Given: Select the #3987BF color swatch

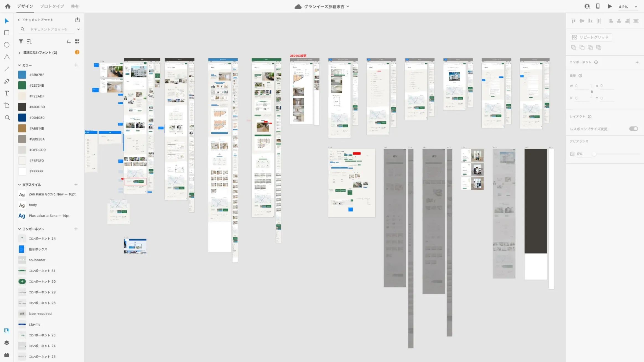Looking at the screenshot, I should coord(22,75).
